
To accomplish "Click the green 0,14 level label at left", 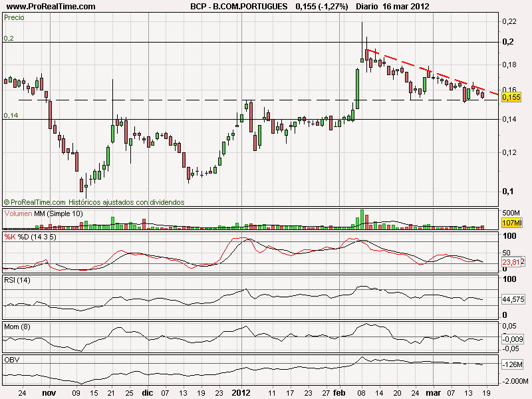I will point(11,115).
